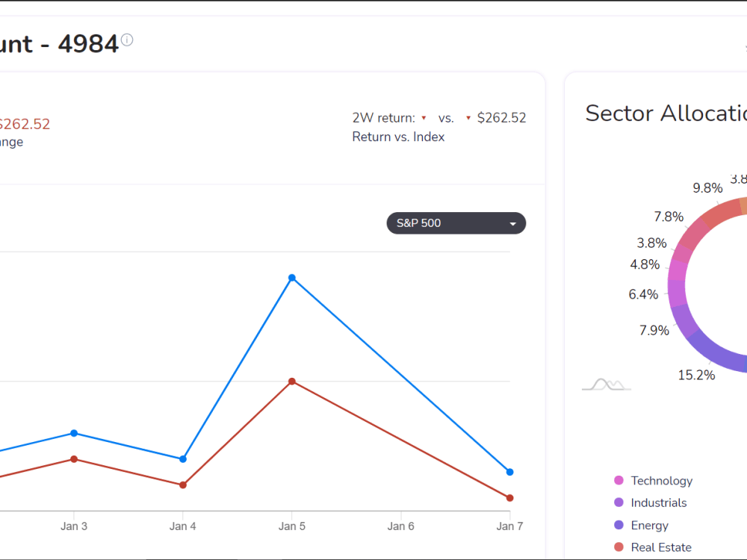
Task: Click the red Jan 7 data point
Action: click(509, 498)
